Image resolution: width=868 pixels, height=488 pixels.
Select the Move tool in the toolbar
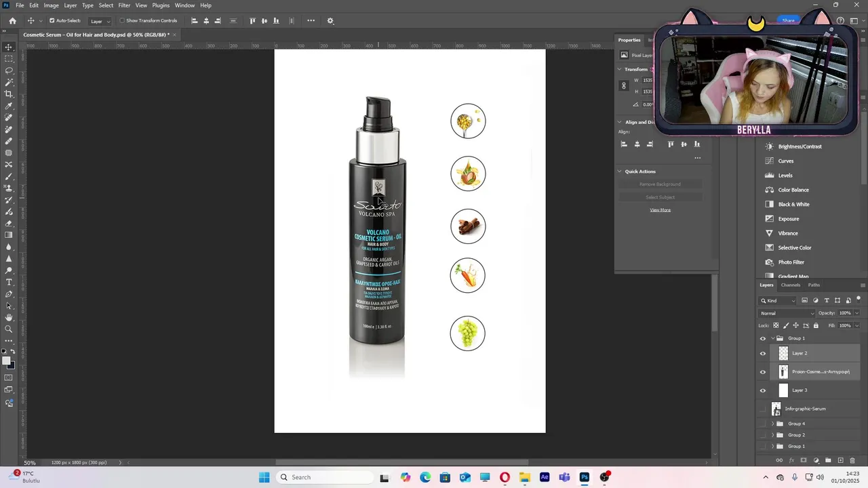9,47
